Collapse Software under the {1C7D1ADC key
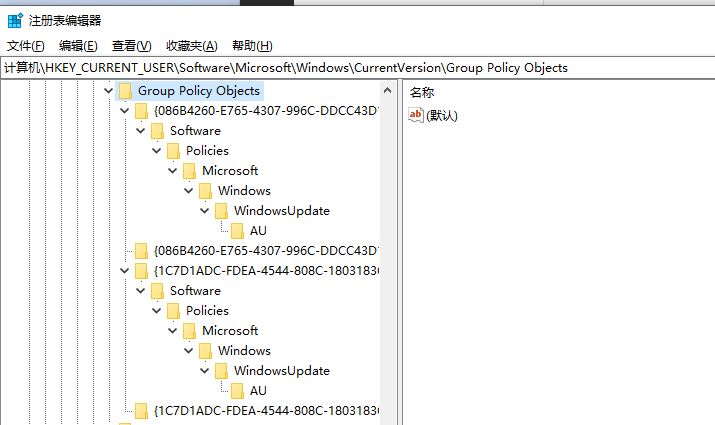Viewport: 715px width, 425px height. (x=140, y=290)
